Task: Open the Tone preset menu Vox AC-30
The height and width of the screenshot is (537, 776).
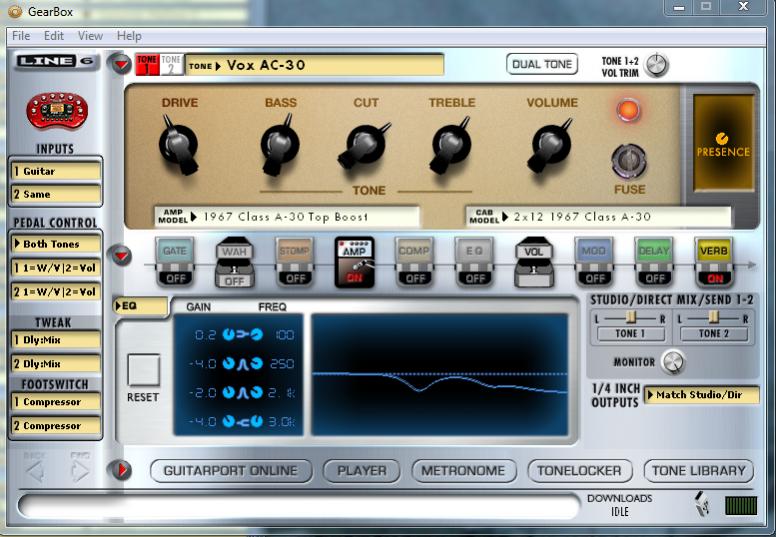Action: tap(314, 65)
